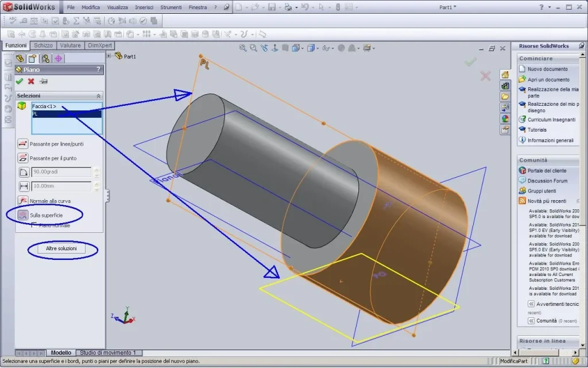
Task: Click the 90.00gradi angle field
Action: pos(61,172)
